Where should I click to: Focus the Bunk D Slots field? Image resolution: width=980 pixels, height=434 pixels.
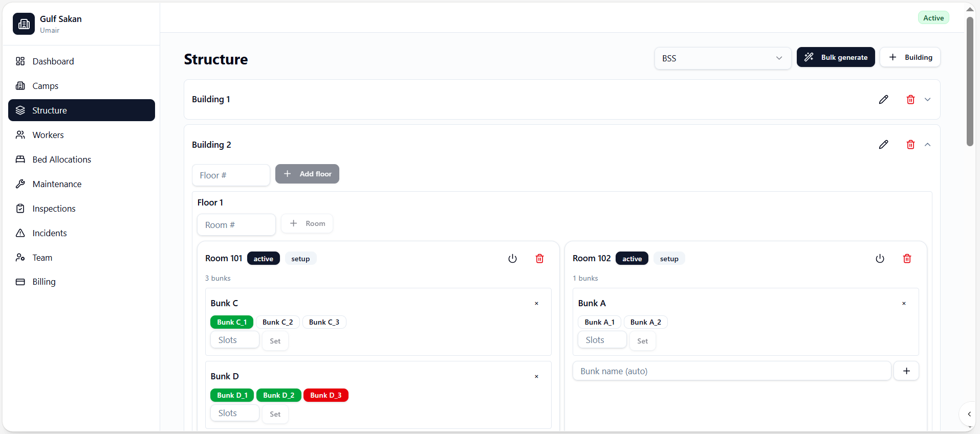coord(235,413)
